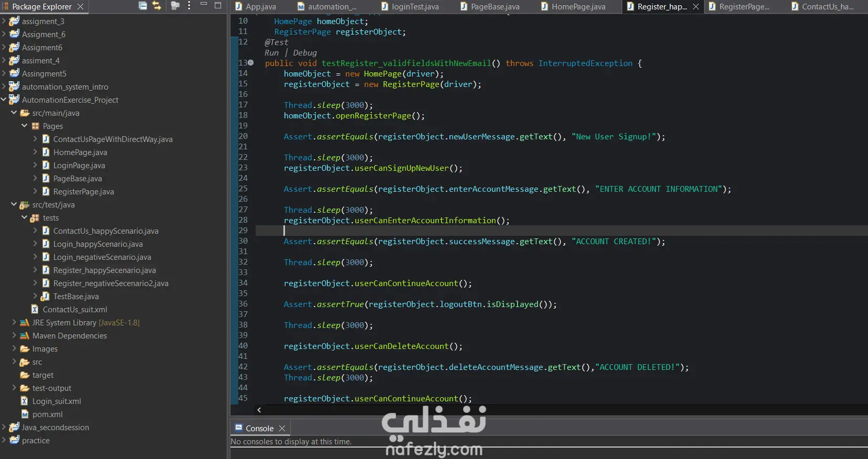Click the Run link above the test method
The height and width of the screenshot is (459, 868).
click(x=271, y=52)
